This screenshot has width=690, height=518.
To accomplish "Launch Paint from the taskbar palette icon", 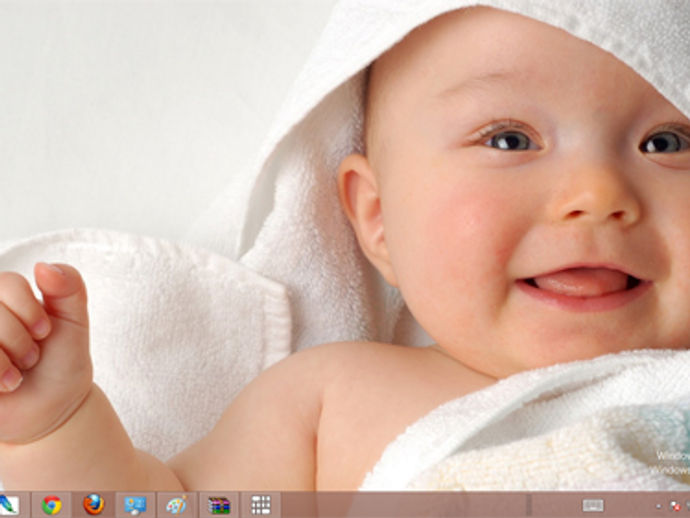I will 176,505.
